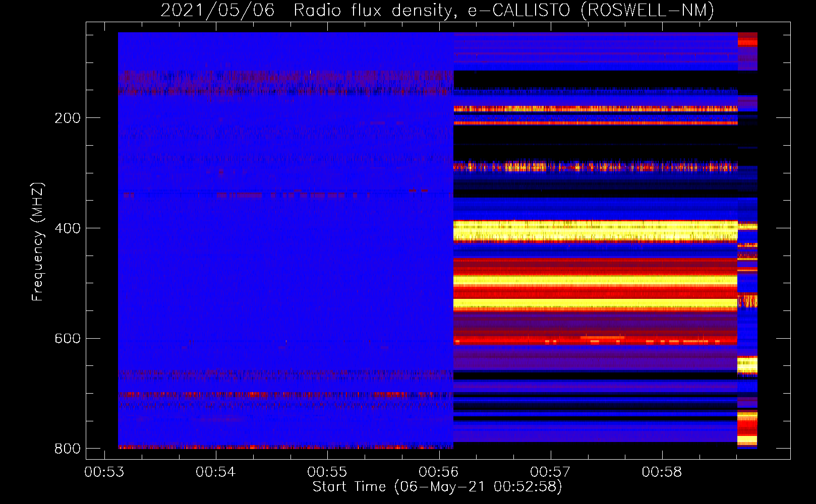Click the '00:58' time tick label
The width and height of the screenshot is (816, 504).
662,472
